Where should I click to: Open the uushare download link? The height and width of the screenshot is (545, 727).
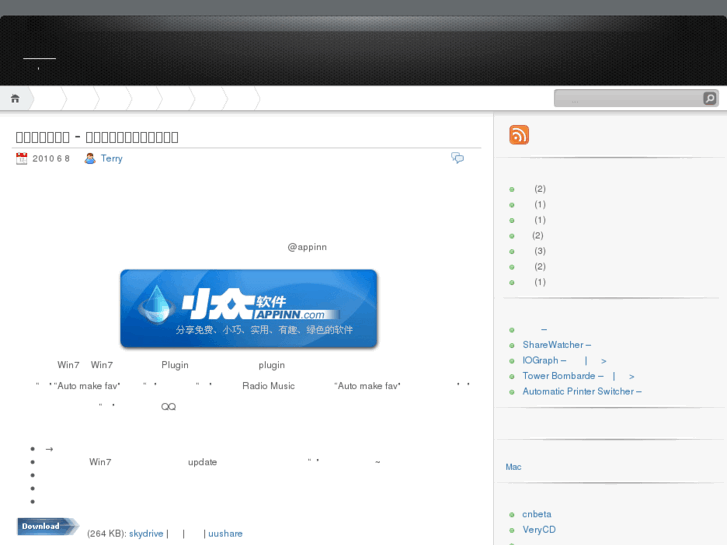click(225, 533)
